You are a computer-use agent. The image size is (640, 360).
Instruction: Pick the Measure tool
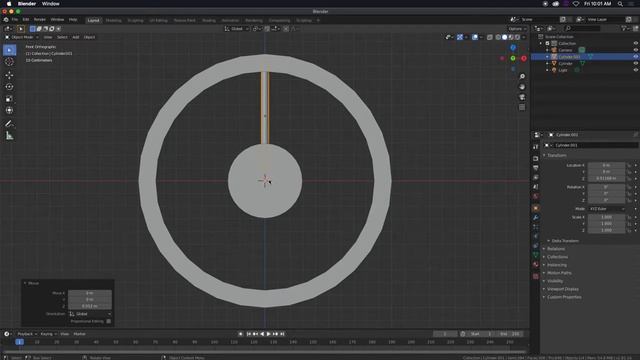[x=9, y=136]
